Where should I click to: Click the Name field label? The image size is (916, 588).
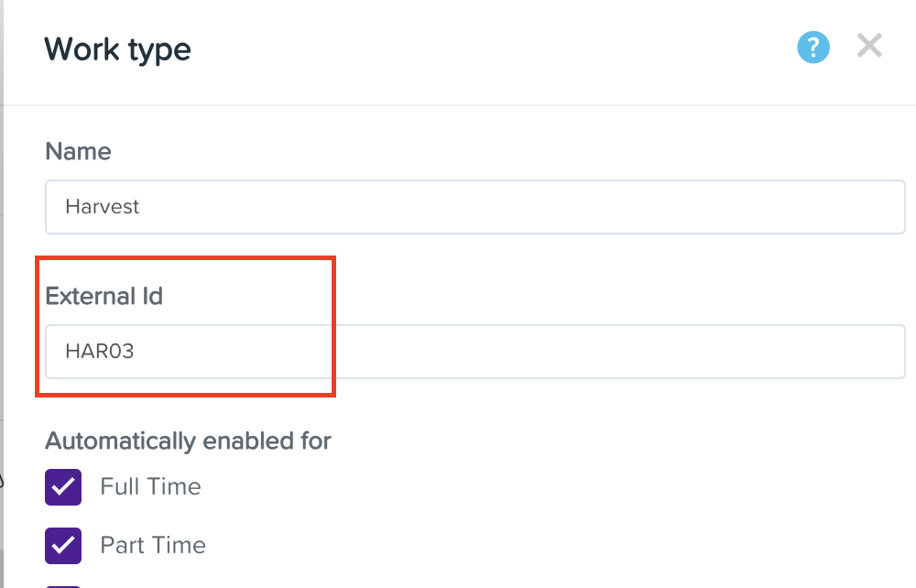coord(78,151)
